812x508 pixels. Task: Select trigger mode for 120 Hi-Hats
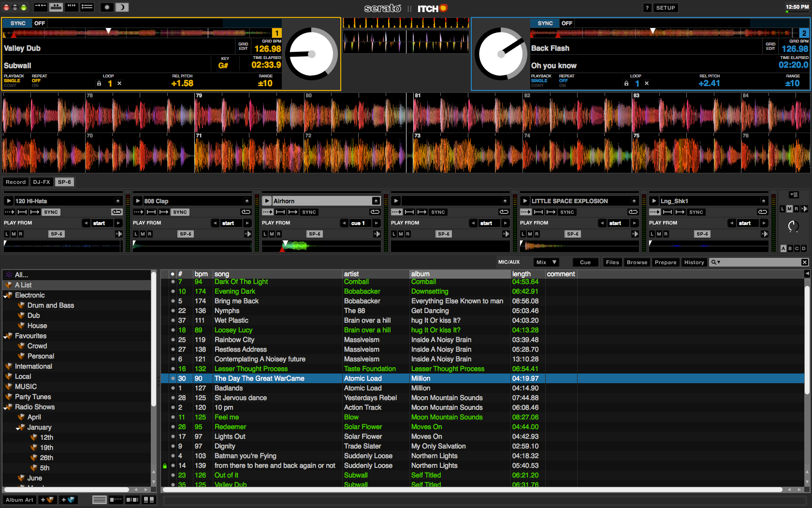pyautogui.click(x=10, y=212)
